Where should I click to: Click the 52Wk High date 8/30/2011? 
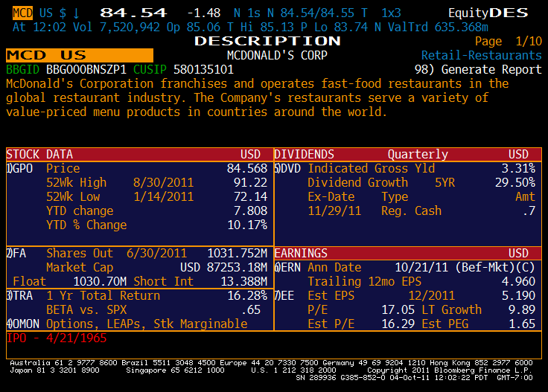tap(163, 182)
